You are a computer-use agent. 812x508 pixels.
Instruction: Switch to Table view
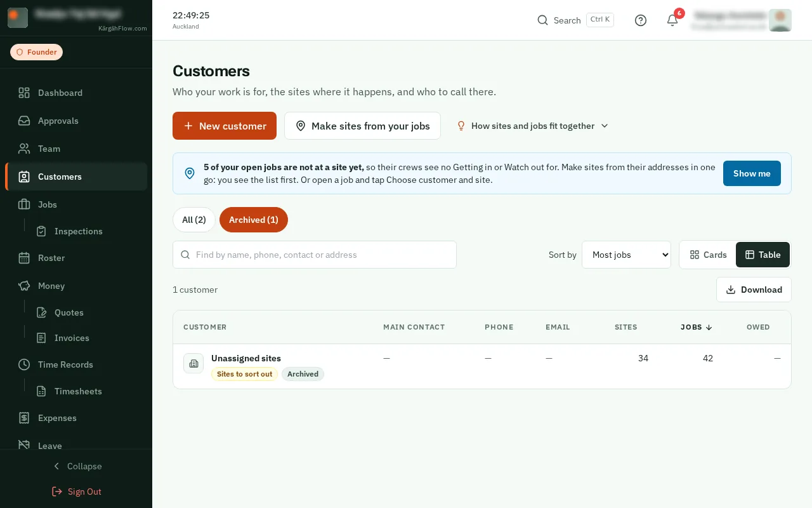(763, 255)
